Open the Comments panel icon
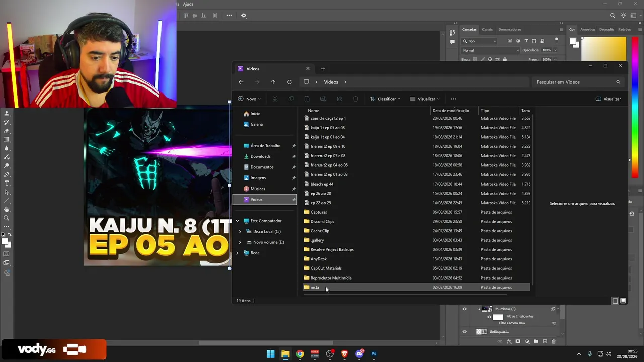 pyautogui.click(x=452, y=42)
